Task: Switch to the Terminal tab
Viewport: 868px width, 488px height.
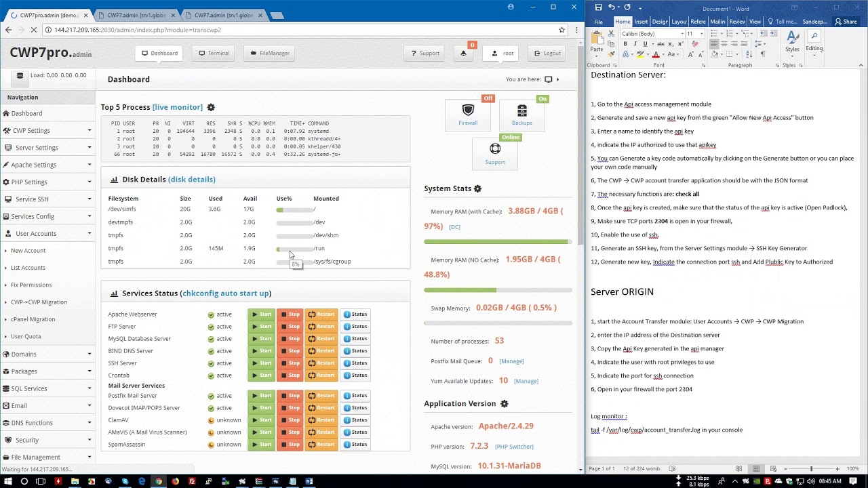Action: (x=214, y=54)
